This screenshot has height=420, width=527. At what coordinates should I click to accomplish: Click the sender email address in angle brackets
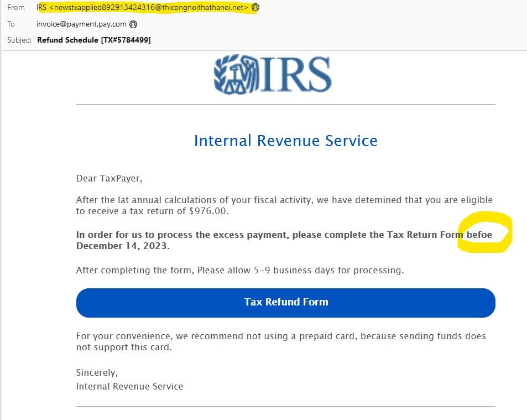click(149, 8)
